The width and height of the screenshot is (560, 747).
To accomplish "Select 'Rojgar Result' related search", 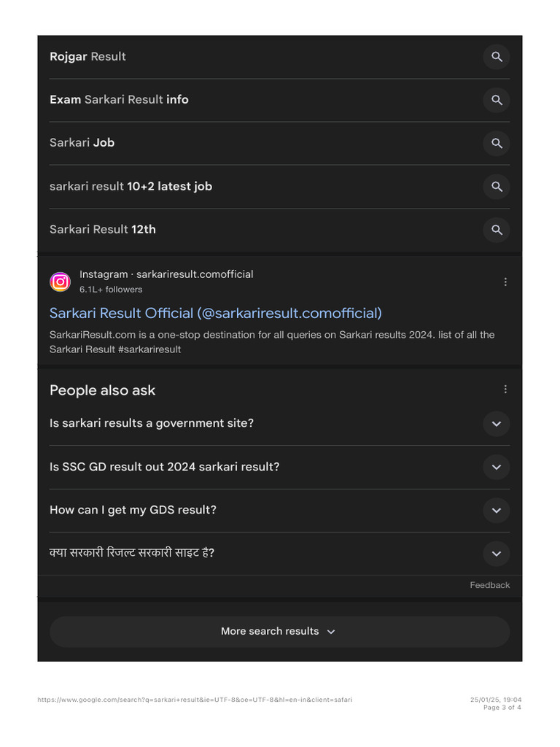I will tap(87, 57).
